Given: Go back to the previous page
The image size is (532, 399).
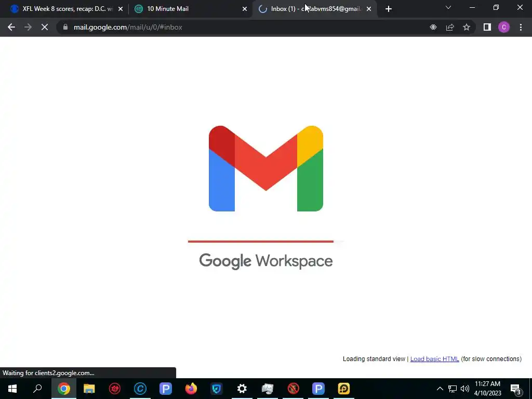Looking at the screenshot, I should (x=11, y=27).
